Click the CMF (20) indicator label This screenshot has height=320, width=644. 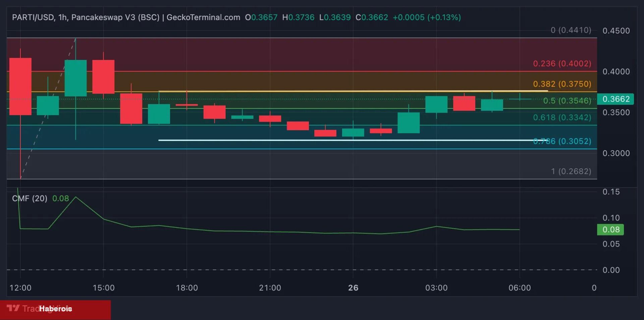pyautogui.click(x=30, y=198)
